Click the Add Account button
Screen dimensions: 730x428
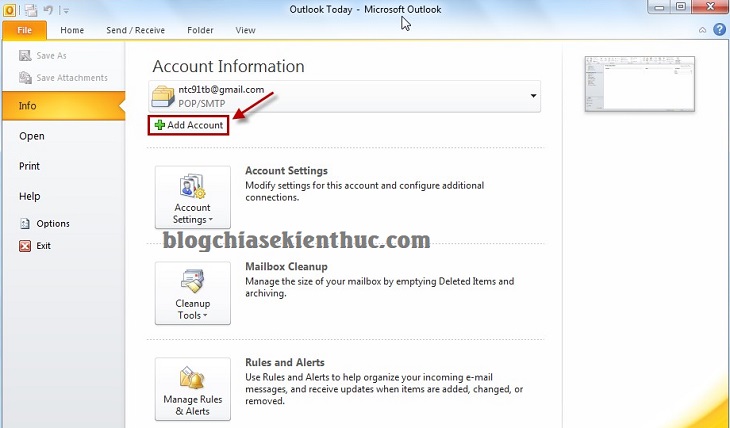189,125
